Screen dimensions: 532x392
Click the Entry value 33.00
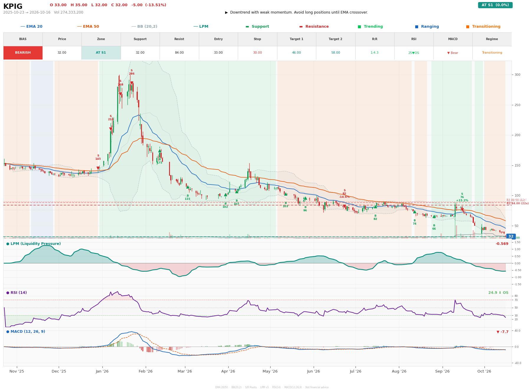218,53
